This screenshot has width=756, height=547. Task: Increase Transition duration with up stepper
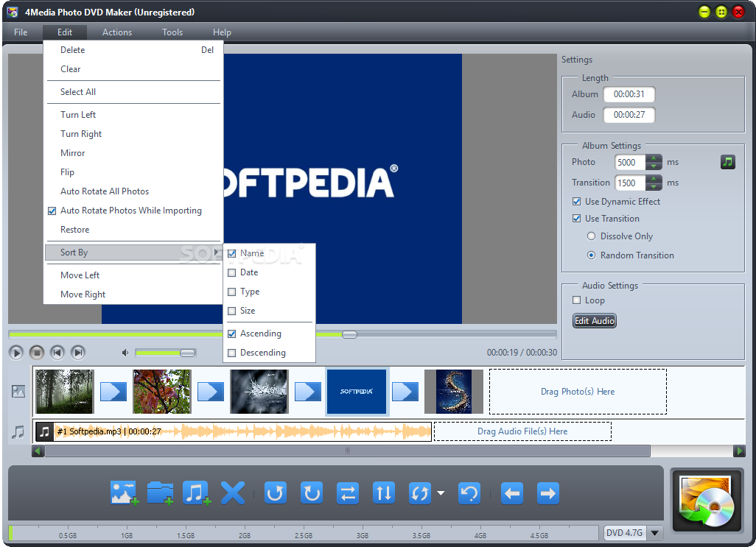tap(654, 179)
